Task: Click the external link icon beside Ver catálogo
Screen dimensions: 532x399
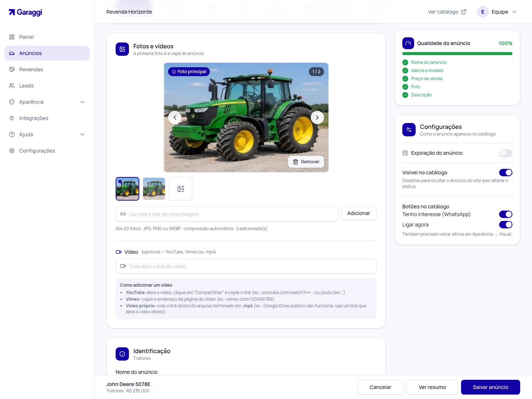Action: coord(464,12)
